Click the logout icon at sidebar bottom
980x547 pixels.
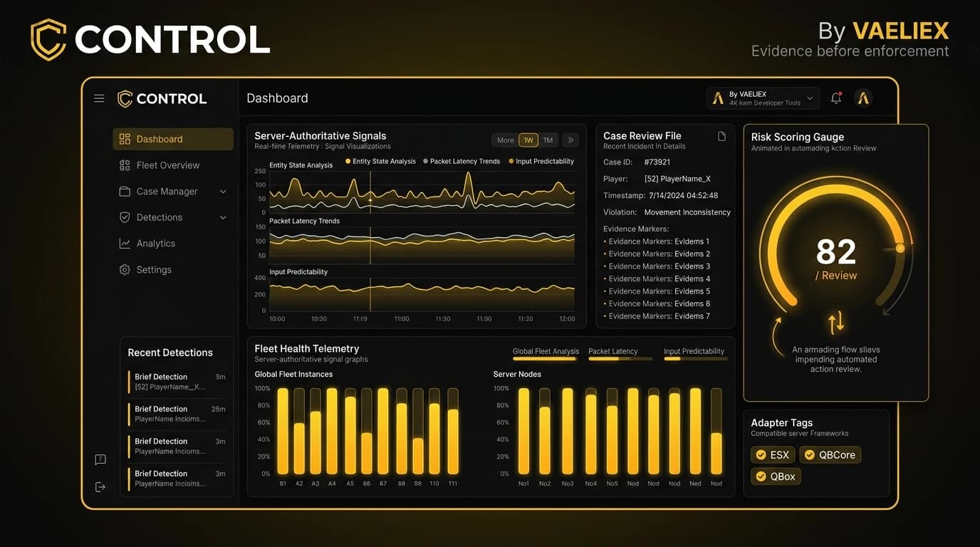tap(100, 486)
